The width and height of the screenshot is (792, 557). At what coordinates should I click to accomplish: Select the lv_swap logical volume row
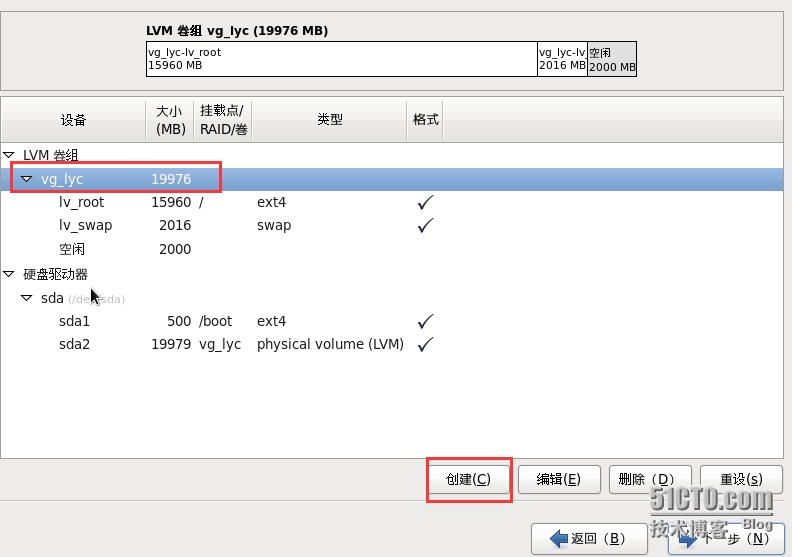click(x=392, y=225)
